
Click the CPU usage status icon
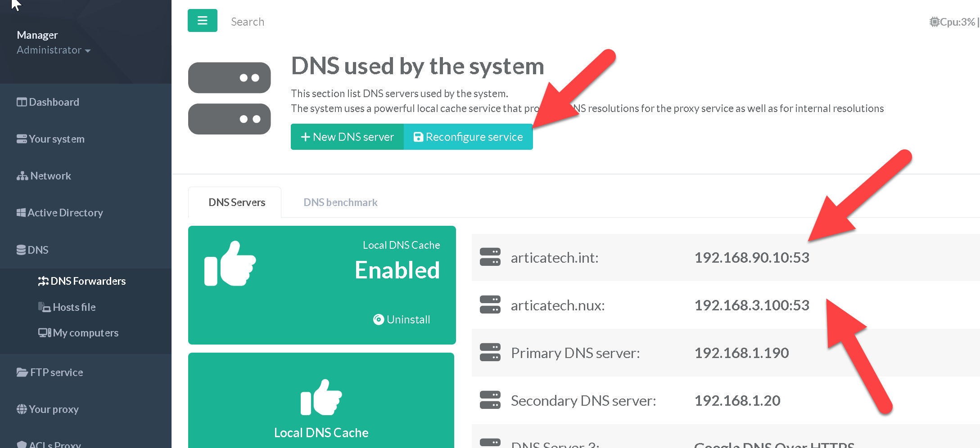(935, 22)
